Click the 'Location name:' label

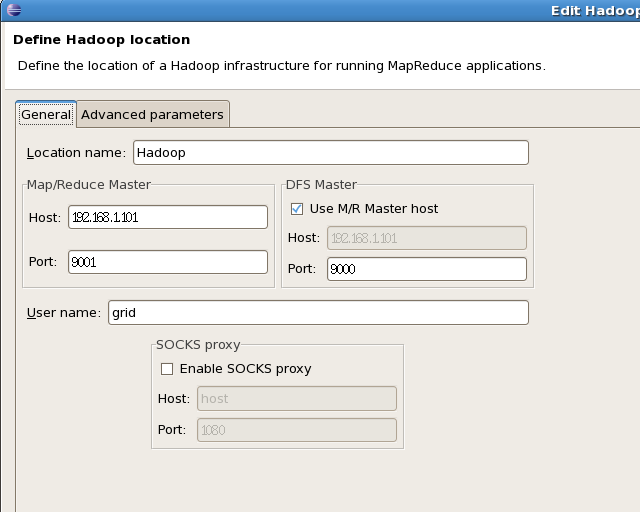coord(76,153)
